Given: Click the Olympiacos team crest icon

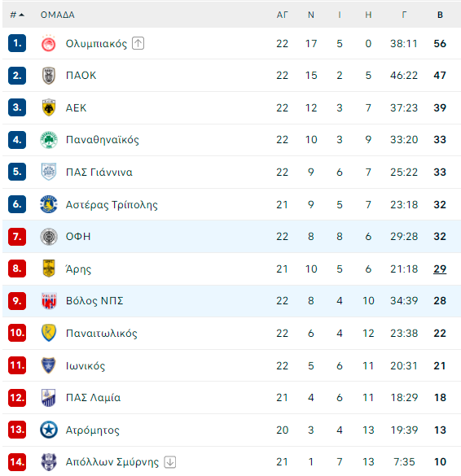Looking at the screenshot, I should pyautogui.click(x=49, y=44).
